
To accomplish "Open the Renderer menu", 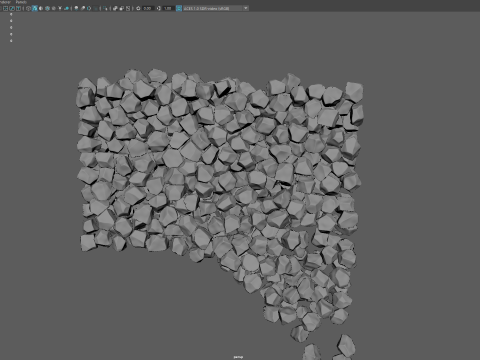I will [5, 2].
